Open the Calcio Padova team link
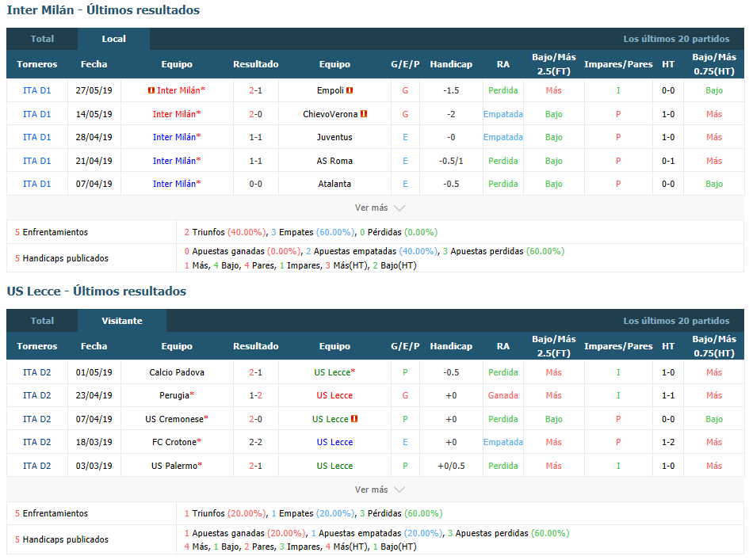 [x=177, y=372]
